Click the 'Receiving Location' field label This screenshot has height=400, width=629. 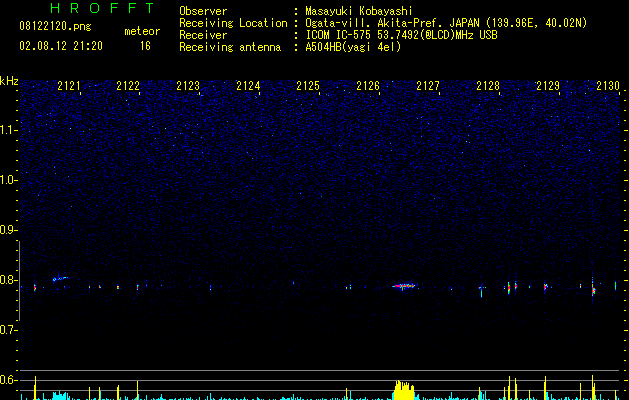pos(233,23)
